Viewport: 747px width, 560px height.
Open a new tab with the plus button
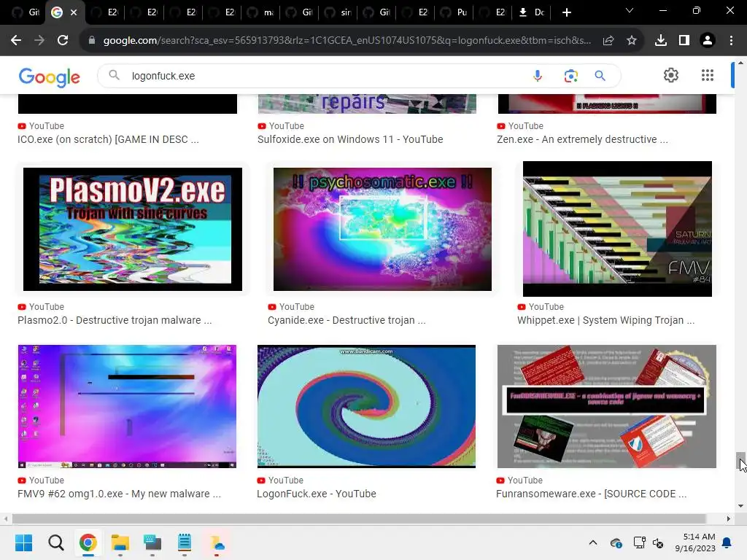(566, 12)
